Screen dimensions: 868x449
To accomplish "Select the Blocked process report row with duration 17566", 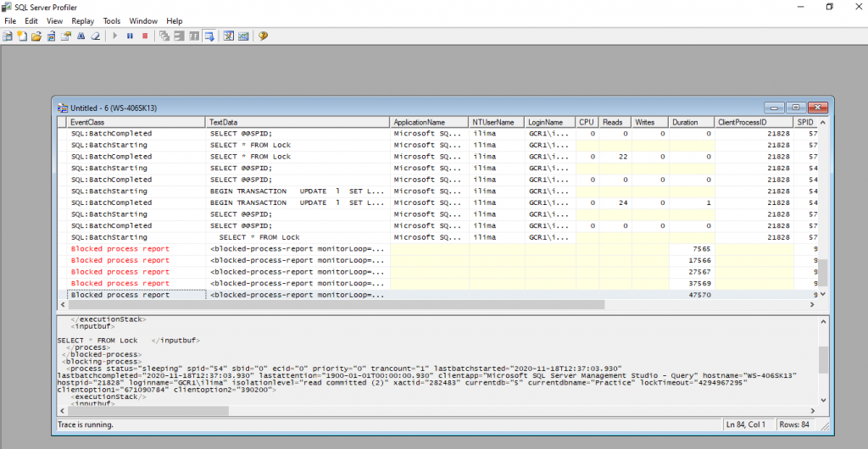I will 437,260.
